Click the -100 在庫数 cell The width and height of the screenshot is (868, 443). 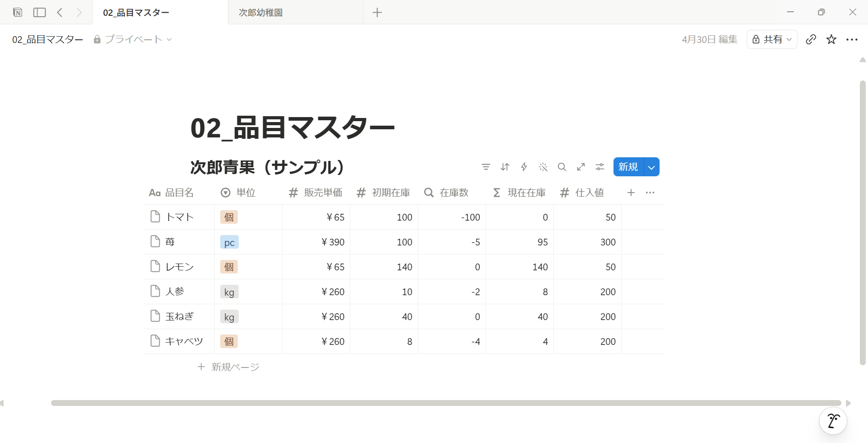(x=452, y=217)
